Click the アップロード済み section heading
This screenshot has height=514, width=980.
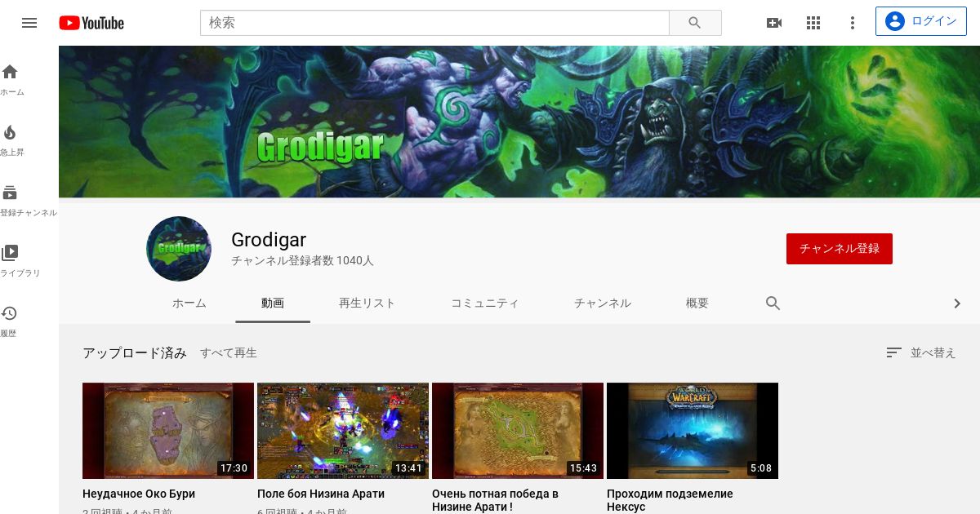tap(135, 353)
